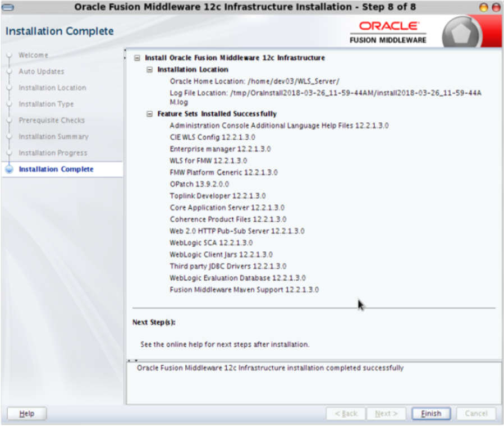The width and height of the screenshot is (504, 426).
Task: Select Toplink Developer 12.2.1.3.0
Action: 218,196
